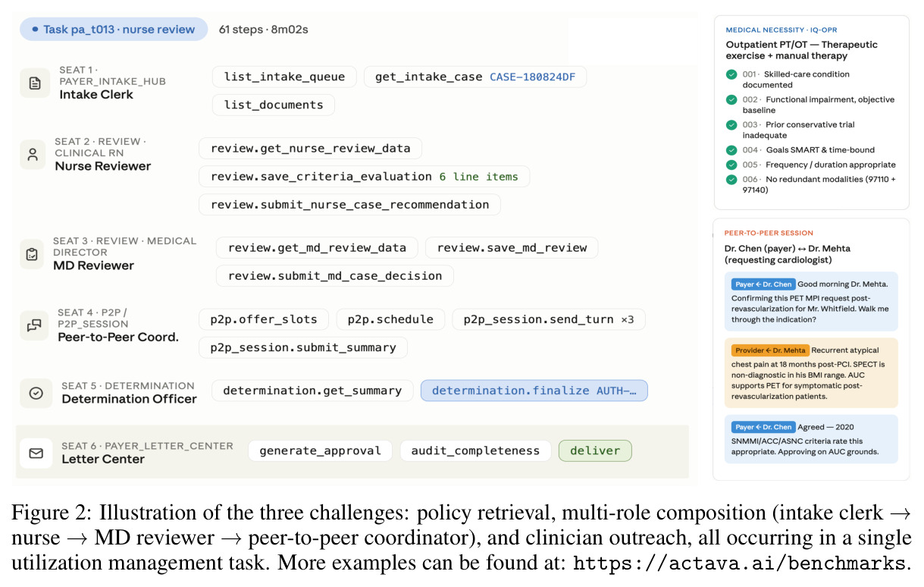
Task: Click the MD Reviewer clipboard icon
Action: pyautogui.click(x=32, y=255)
